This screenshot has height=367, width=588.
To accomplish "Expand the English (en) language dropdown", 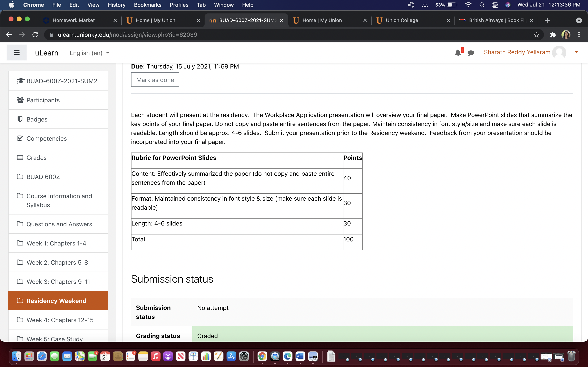I will point(89,53).
